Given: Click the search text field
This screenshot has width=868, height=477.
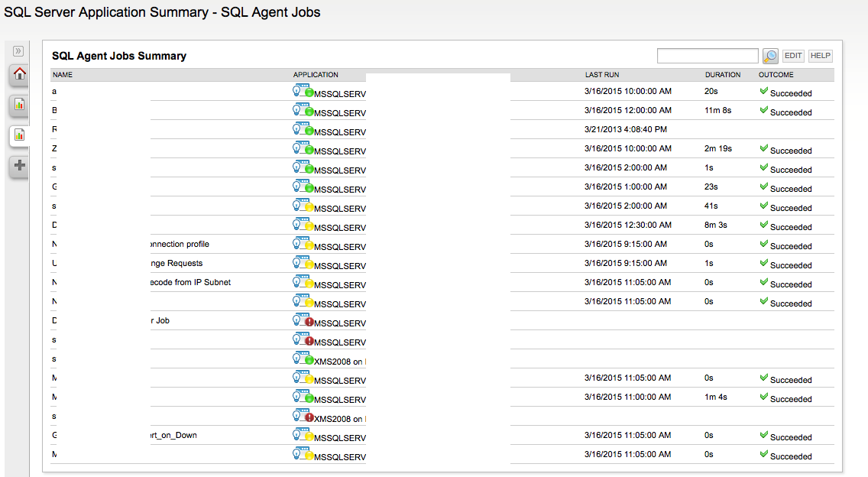Looking at the screenshot, I should pos(707,55).
